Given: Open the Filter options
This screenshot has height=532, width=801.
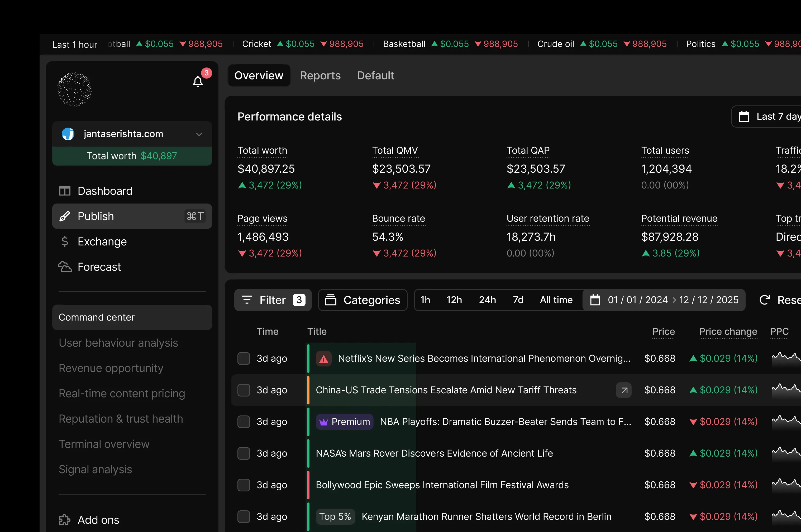Looking at the screenshot, I should coord(273,300).
